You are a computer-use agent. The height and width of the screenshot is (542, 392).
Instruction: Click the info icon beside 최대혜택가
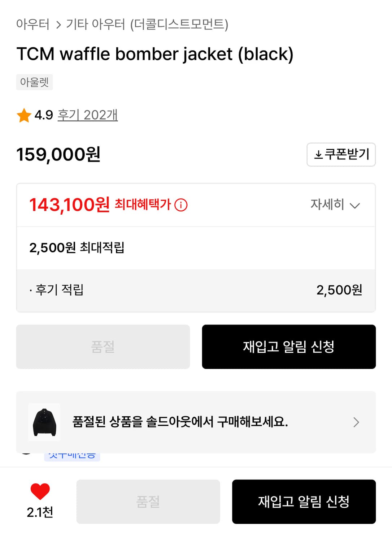(x=181, y=205)
